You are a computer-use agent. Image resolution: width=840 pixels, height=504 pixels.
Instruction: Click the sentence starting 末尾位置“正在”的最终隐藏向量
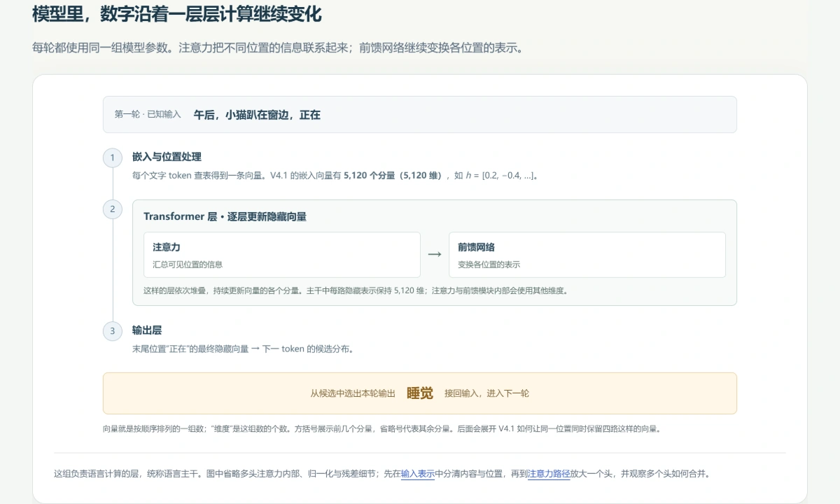(x=243, y=349)
